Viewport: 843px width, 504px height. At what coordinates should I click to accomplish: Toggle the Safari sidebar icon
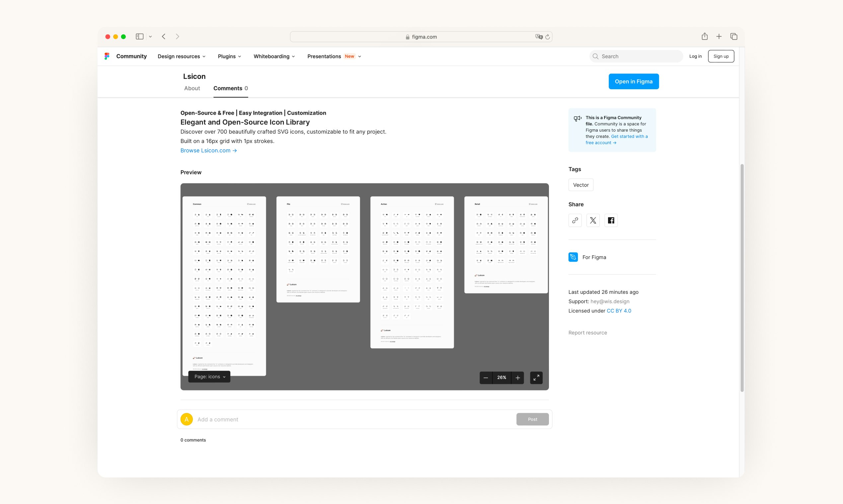(x=139, y=37)
